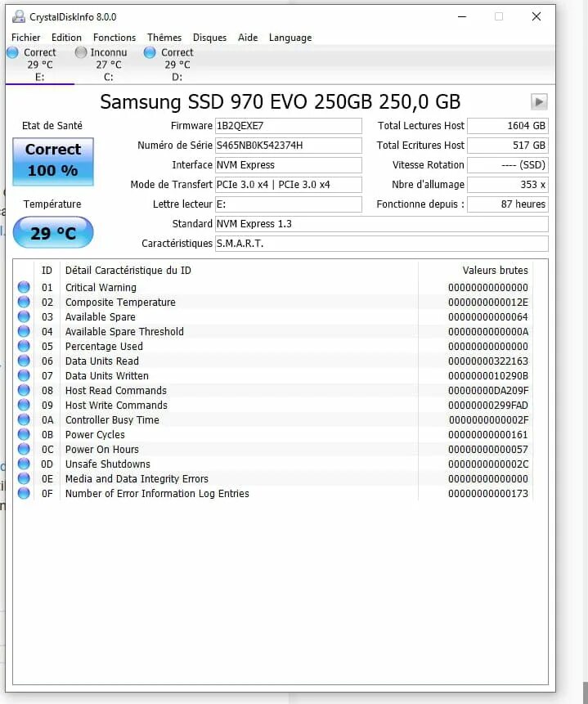Viewport: 588px width, 704px height.
Task: Click the Correct 100 % health status button
Action: (53, 162)
